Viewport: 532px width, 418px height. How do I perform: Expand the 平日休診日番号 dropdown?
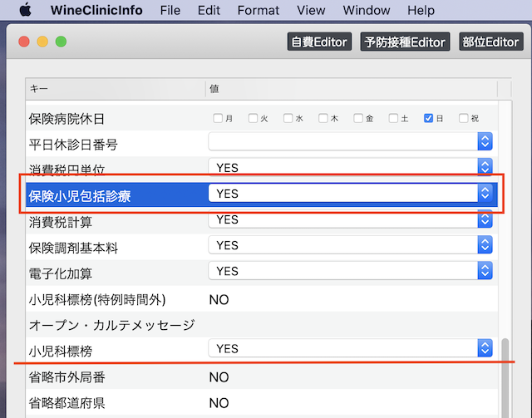[485, 142]
